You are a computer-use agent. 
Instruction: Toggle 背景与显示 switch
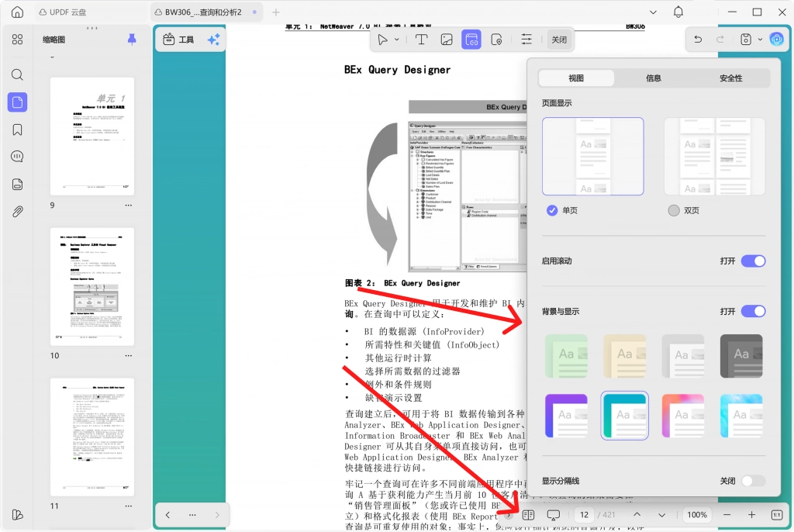click(x=754, y=311)
